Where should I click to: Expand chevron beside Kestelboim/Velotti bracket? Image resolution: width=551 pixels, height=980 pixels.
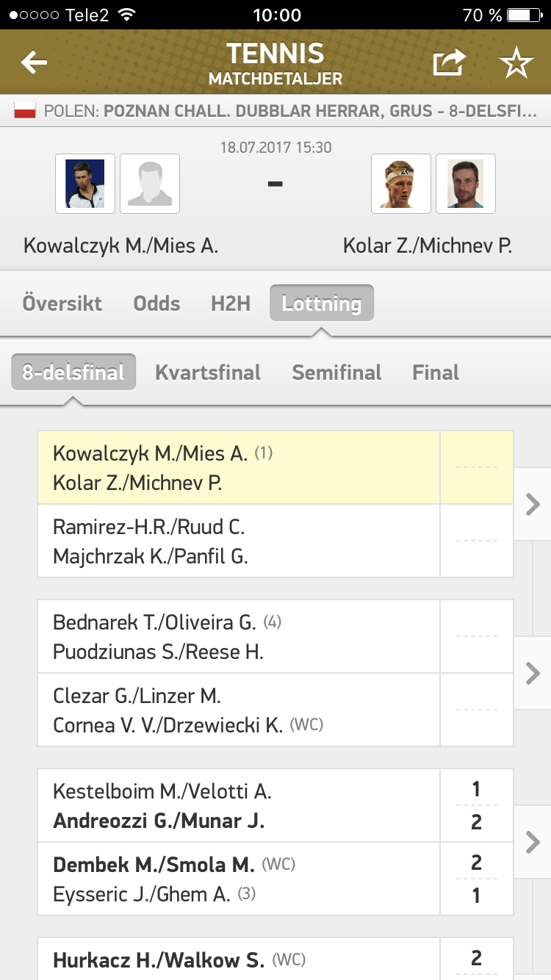click(533, 842)
